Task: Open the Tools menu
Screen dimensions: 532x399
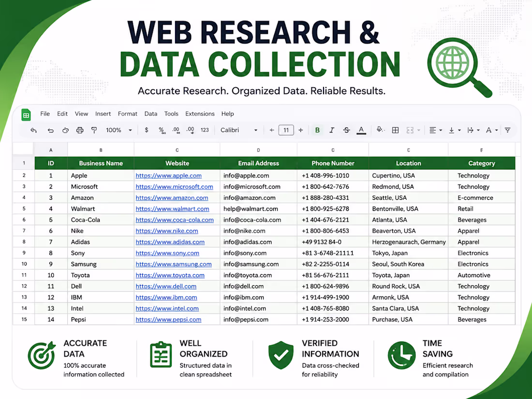Action: (x=171, y=114)
